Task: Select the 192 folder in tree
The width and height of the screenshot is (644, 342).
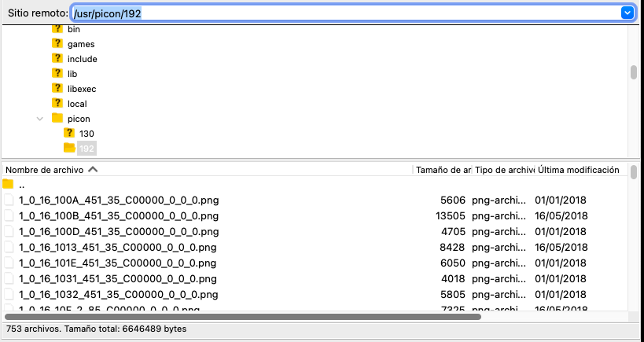Action: click(86, 149)
